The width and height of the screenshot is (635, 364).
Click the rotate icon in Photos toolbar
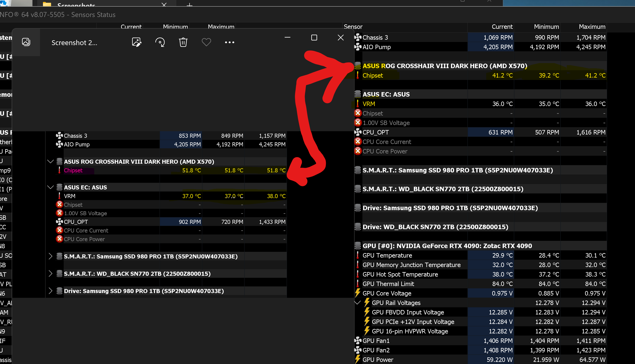pos(160,42)
